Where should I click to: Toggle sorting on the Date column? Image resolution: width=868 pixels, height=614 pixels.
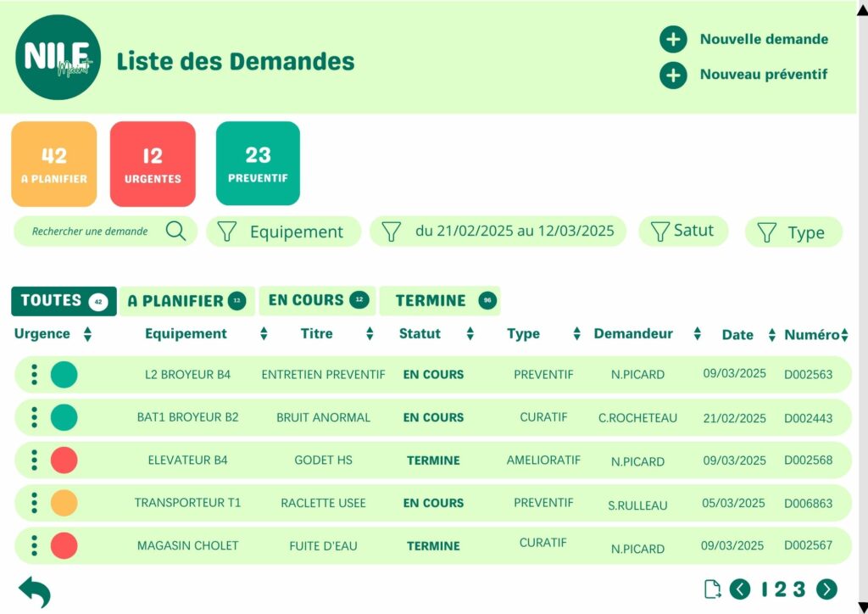771,335
